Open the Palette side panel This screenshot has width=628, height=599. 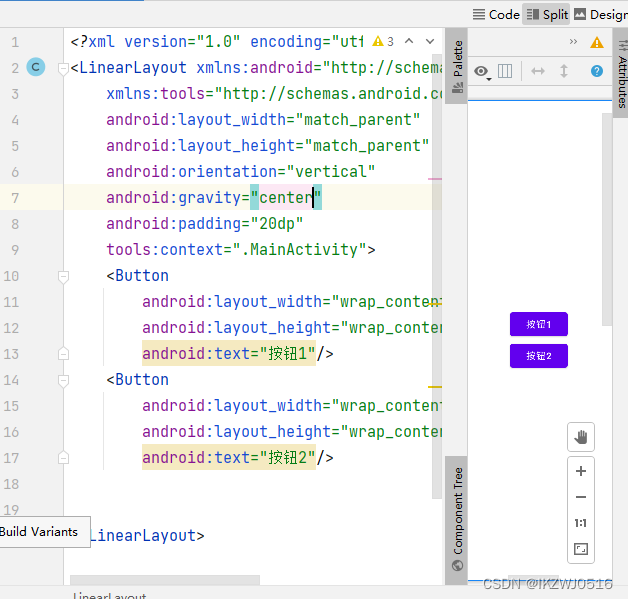point(457,66)
